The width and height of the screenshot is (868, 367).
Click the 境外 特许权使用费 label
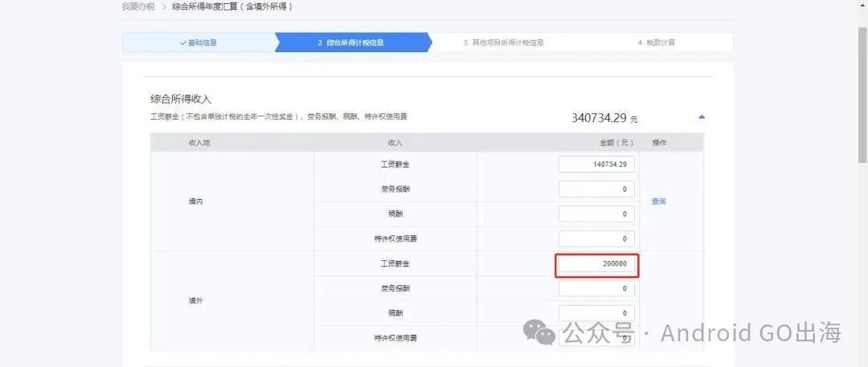[395, 338]
